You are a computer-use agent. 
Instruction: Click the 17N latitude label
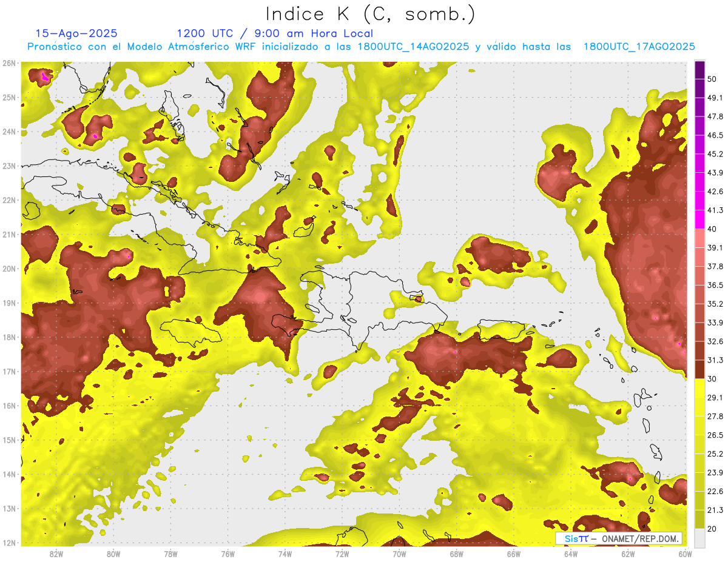[x=9, y=371]
